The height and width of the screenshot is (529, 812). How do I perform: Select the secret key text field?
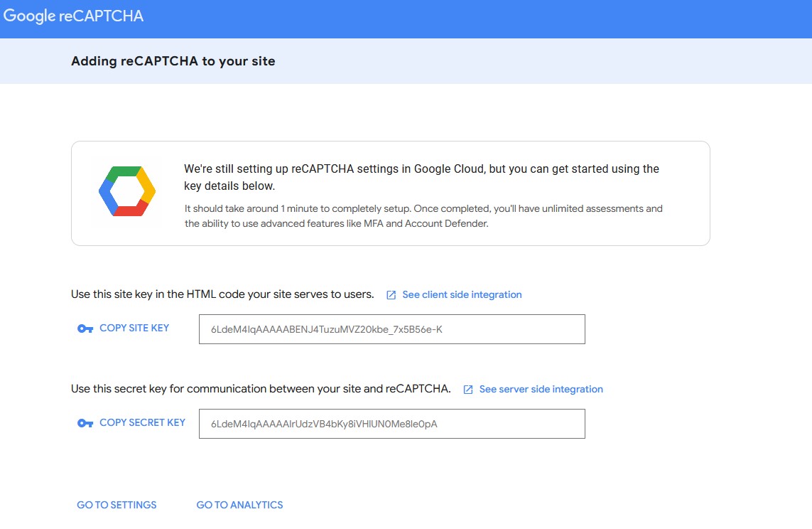point(392,424)
